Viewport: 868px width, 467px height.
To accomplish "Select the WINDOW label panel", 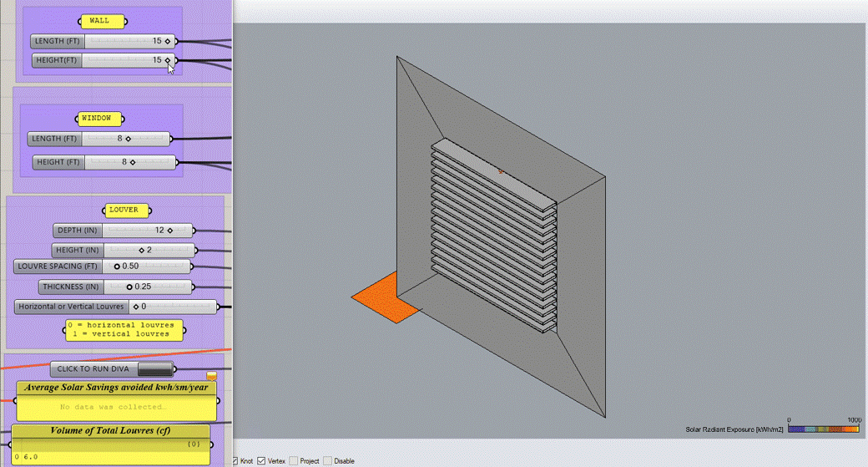I will pyautogui.click(x=99, y=119).
